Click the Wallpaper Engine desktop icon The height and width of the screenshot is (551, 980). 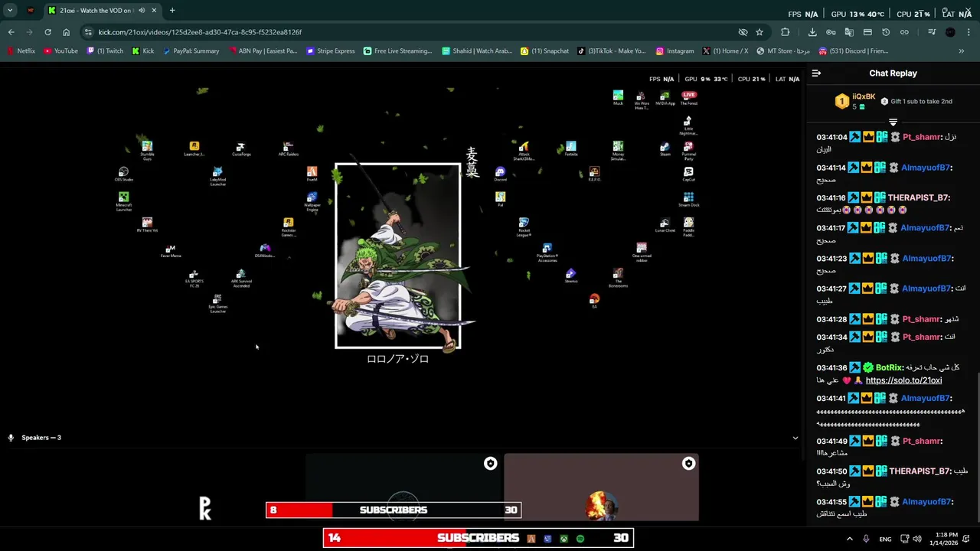312,202
